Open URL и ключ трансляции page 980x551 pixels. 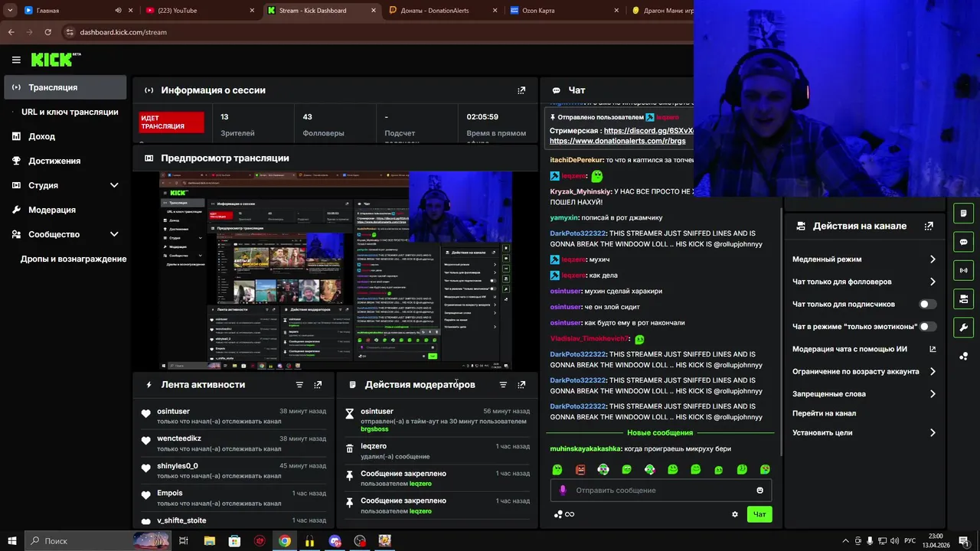(x=70, y=112)
